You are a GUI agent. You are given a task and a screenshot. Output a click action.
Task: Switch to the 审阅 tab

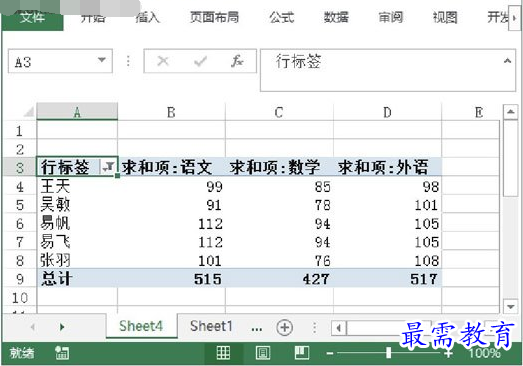coord(391,17)
